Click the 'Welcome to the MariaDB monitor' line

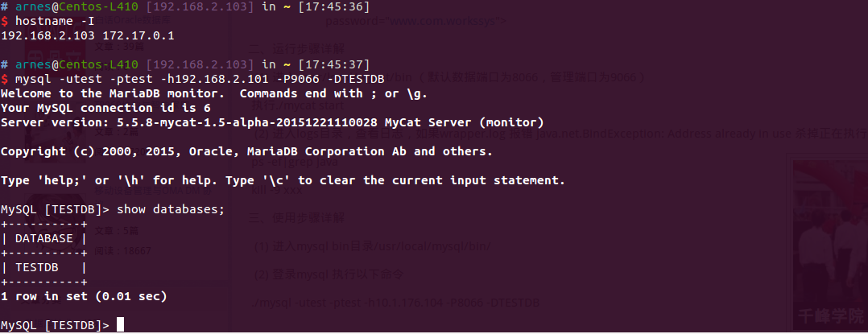(x=213, y=93)
